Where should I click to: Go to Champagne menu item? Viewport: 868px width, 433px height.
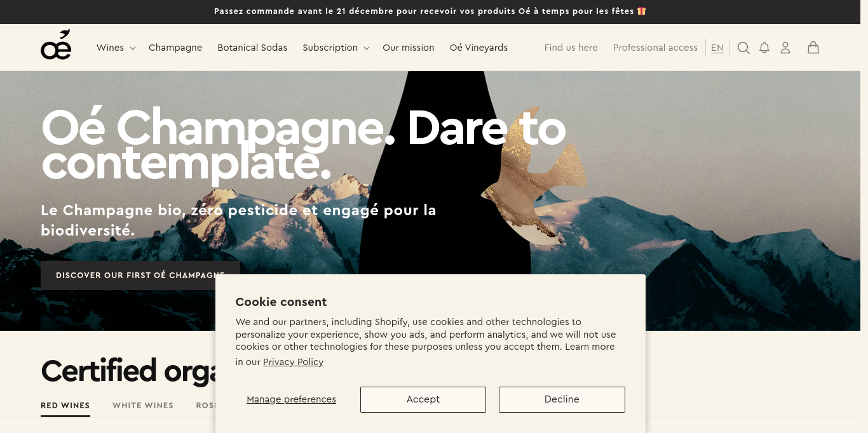tap(175, 48)
